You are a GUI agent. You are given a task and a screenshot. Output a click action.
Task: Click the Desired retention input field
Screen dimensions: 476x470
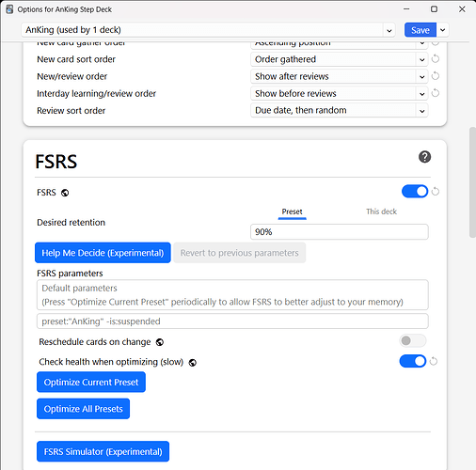pos(340,232)
